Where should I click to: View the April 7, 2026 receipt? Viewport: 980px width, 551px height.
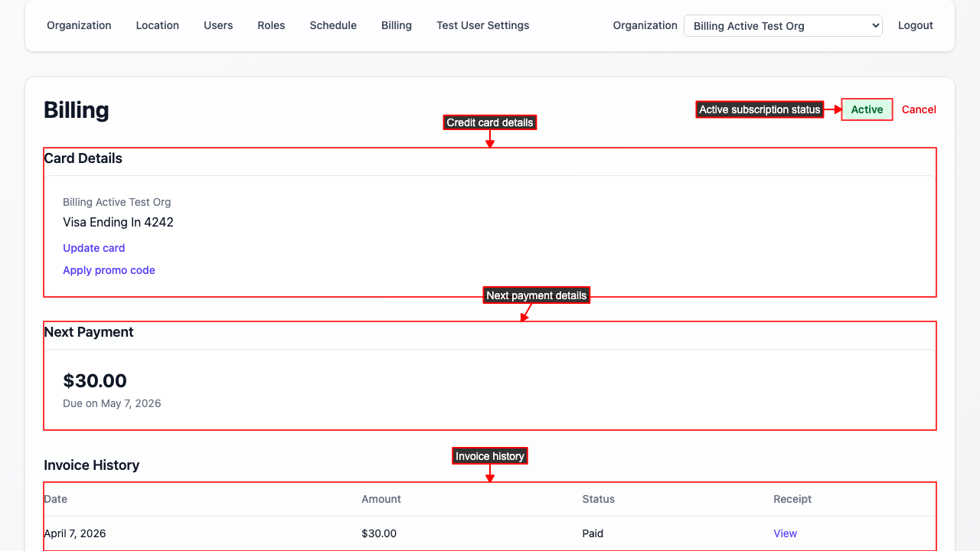click(x=785, y=533)
